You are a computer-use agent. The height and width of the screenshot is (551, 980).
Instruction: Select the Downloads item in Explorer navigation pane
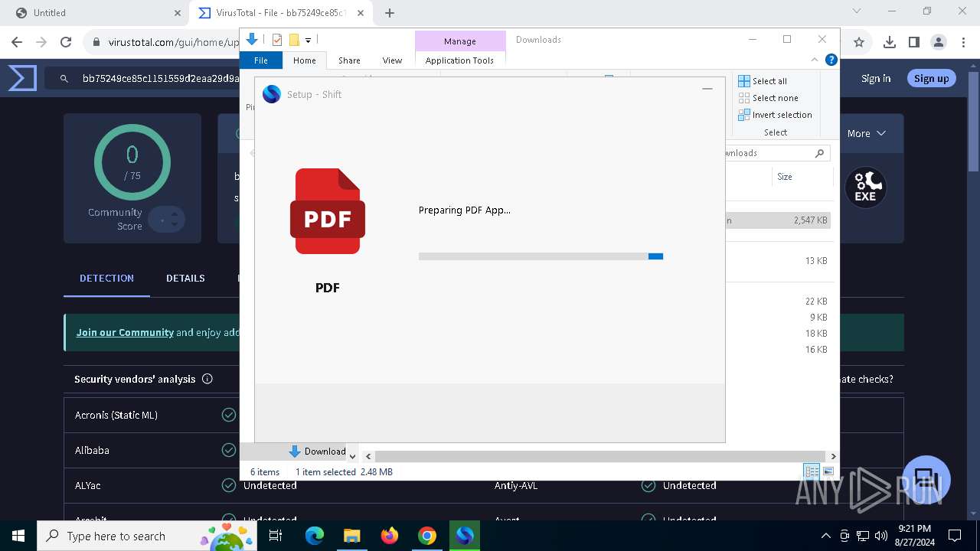point(318,452)
